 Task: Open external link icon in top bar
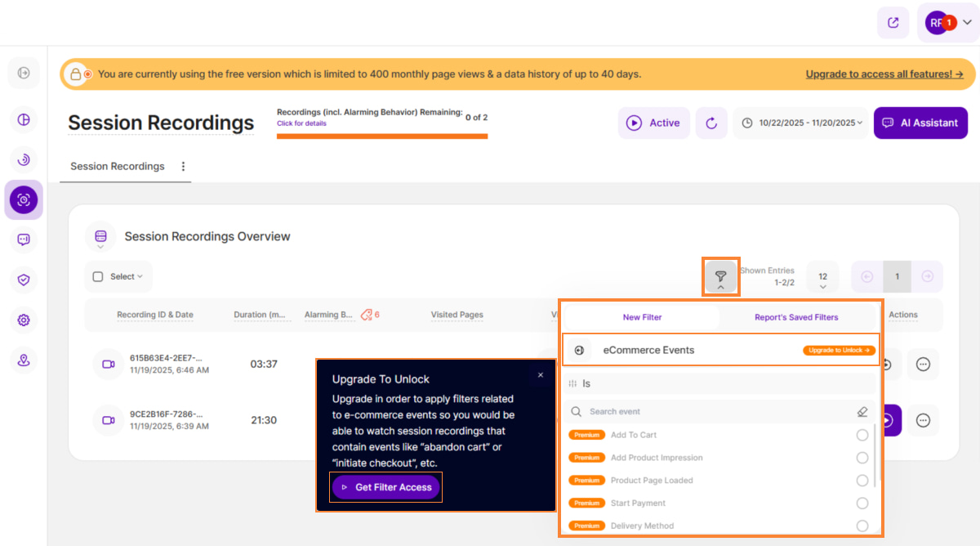click(893, 23)
